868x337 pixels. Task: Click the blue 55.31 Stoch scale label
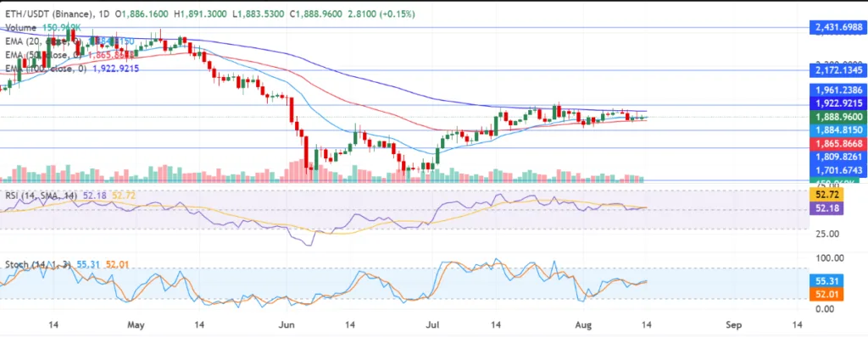pyautogui.click(x=826, y=281)
